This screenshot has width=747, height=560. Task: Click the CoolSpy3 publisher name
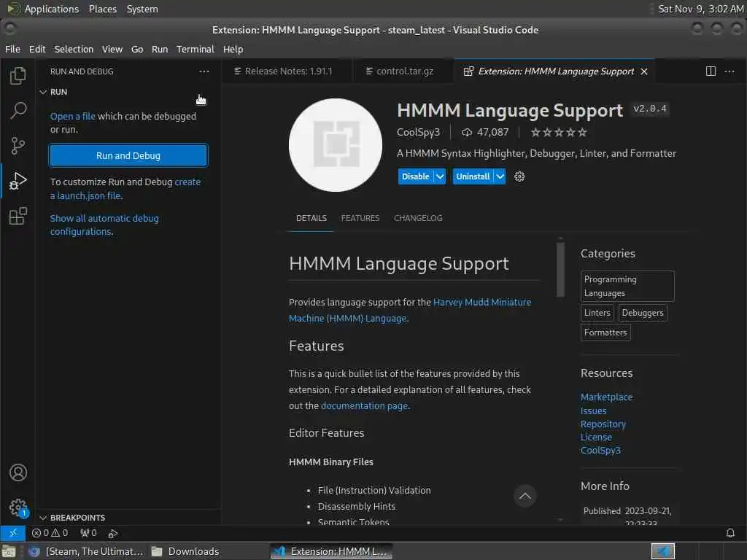418,133
